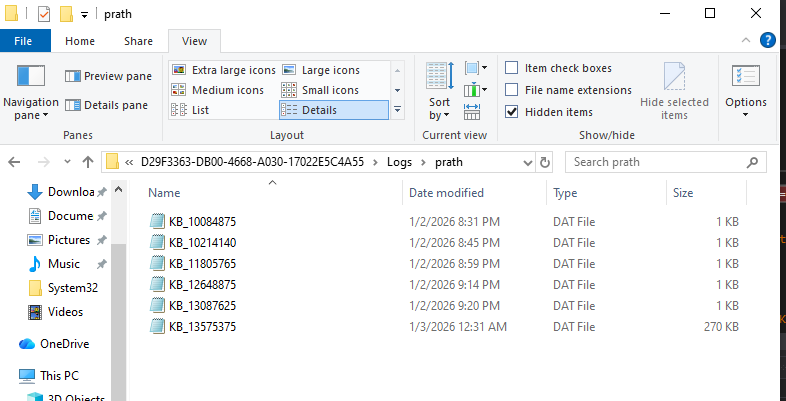Open Customize Quick Access Toolbar dropdown
Screen dimensions: 786x401
tap(85, 15)
